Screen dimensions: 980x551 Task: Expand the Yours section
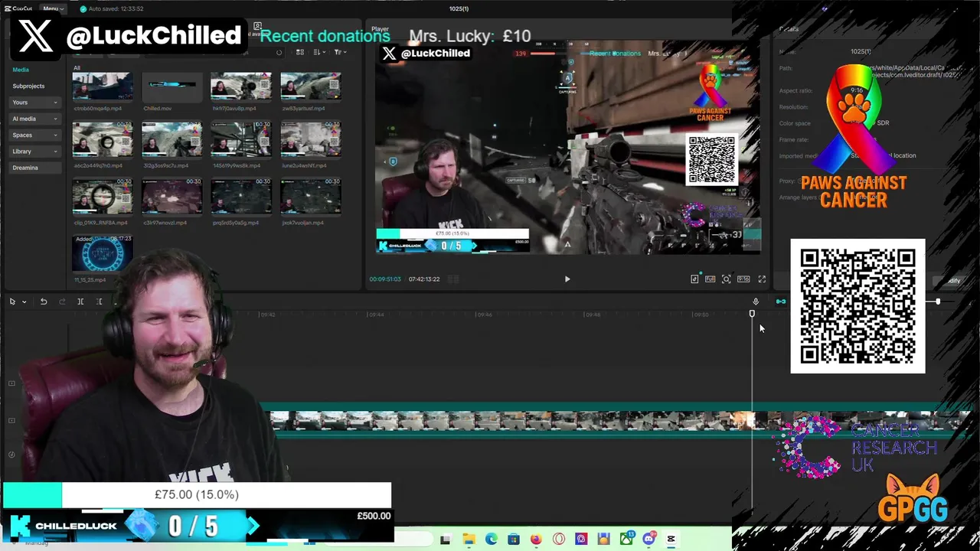[35, 103]
